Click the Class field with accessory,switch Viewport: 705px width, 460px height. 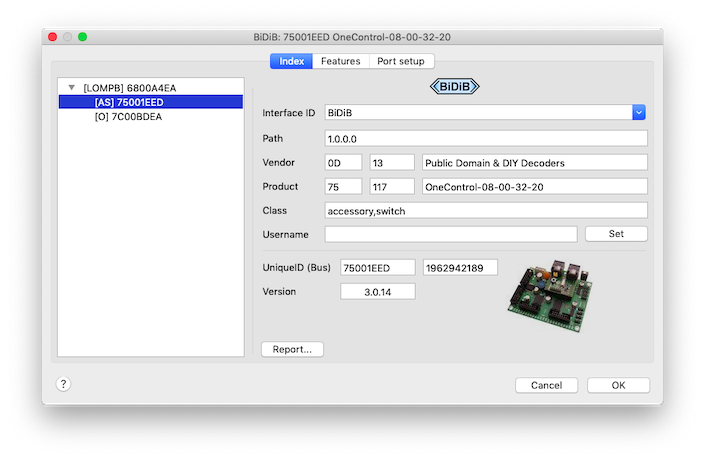(486, 210)
